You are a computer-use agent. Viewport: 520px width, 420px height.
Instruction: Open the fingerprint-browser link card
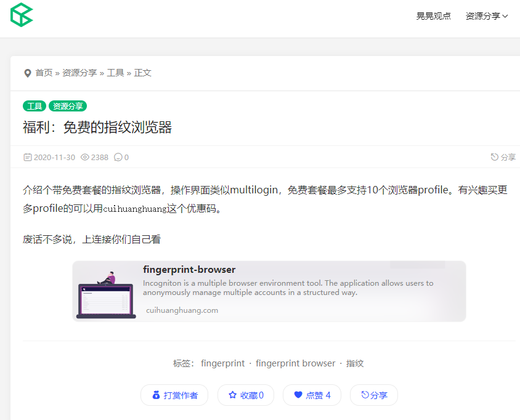point(269,291)
